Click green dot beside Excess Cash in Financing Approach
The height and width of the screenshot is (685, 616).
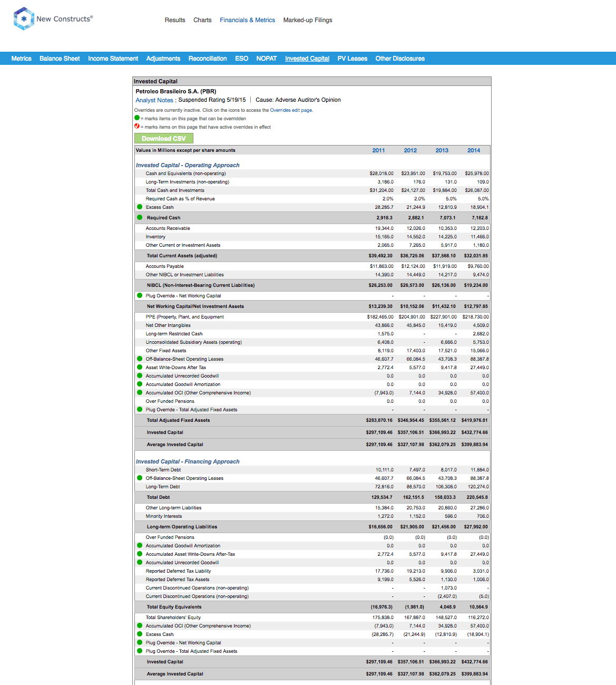click(x=140, y=634)
